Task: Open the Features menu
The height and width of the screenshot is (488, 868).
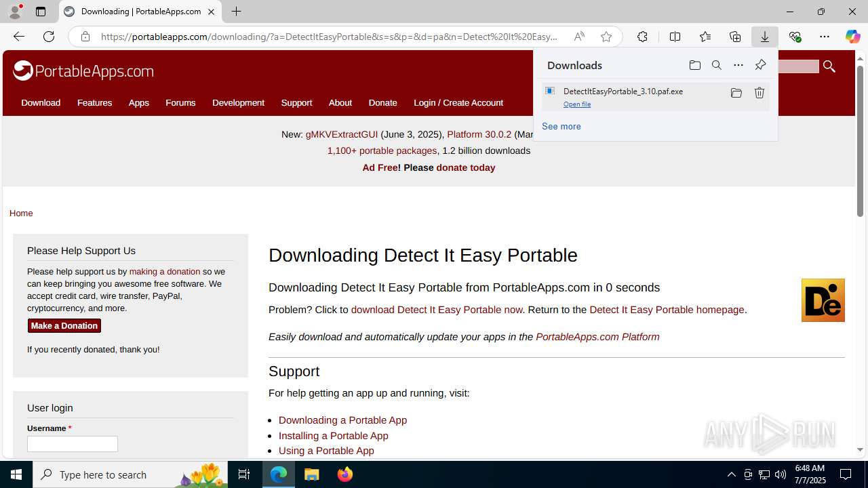Action: pyautogui.click(x=94, y=103)
